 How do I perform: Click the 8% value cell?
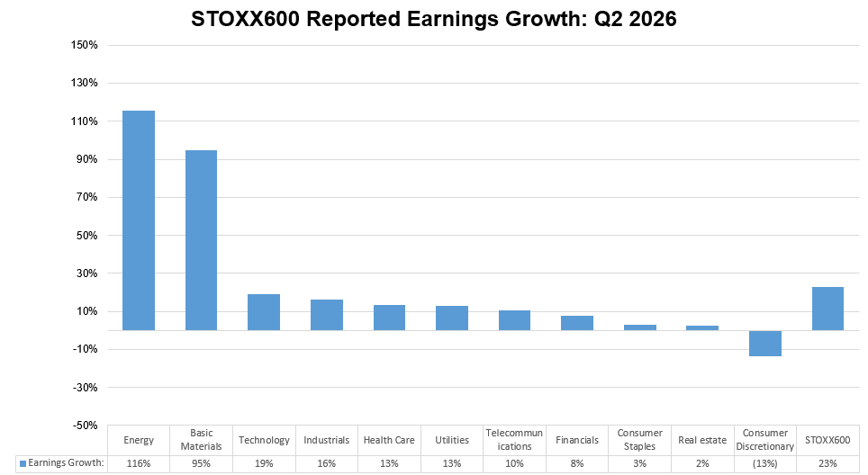[577, 463]
